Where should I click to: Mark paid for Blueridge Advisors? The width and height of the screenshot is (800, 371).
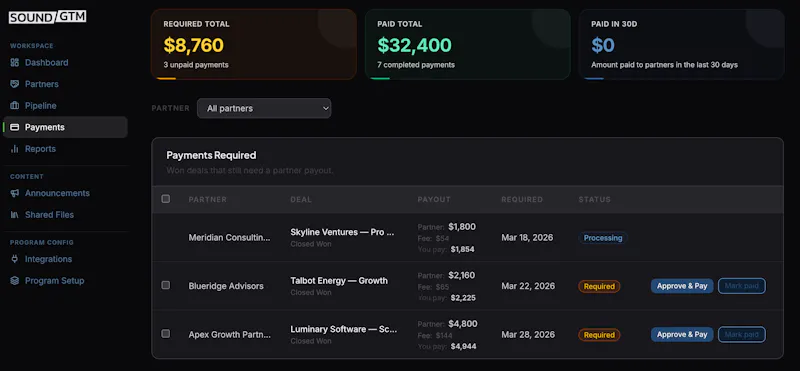742,286
